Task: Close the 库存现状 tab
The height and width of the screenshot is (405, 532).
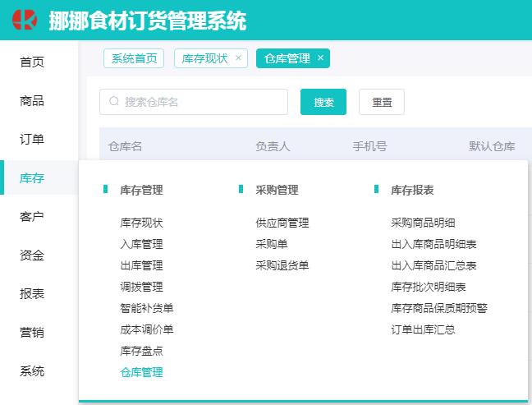Action: pyautogui.click(x=238, y=58)
